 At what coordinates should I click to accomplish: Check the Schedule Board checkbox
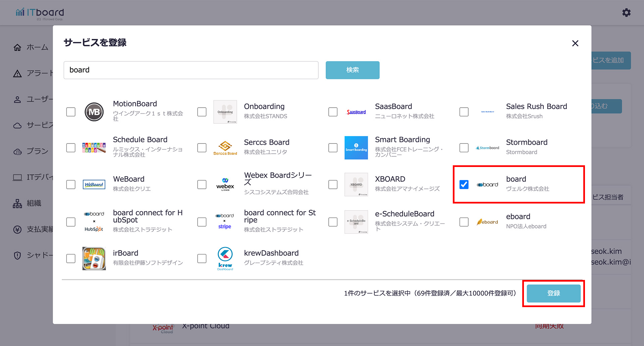coord(71,148)
